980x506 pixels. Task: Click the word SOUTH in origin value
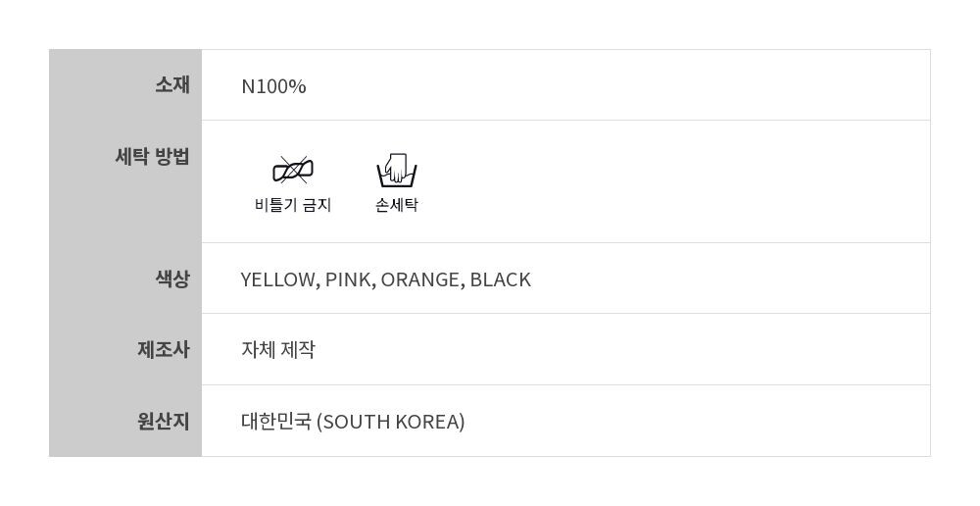357,422
